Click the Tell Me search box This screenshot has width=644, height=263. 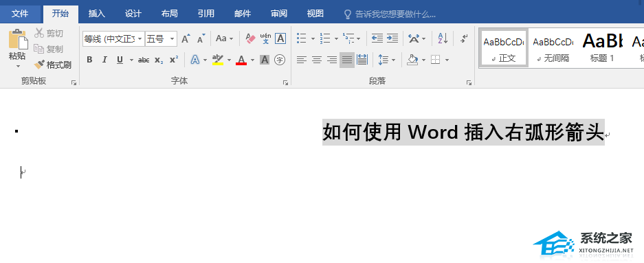390,14
